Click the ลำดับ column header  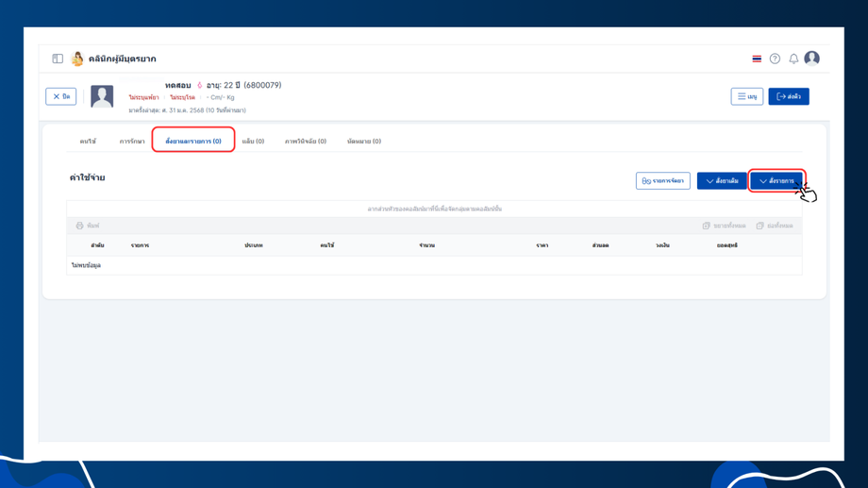coord(97,244)
